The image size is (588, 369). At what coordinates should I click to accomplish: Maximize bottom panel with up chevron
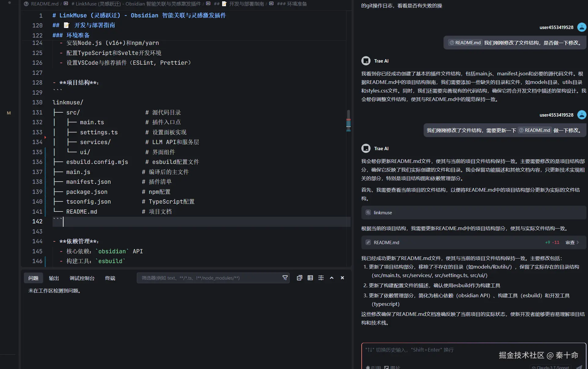click(x=331, y=278)
